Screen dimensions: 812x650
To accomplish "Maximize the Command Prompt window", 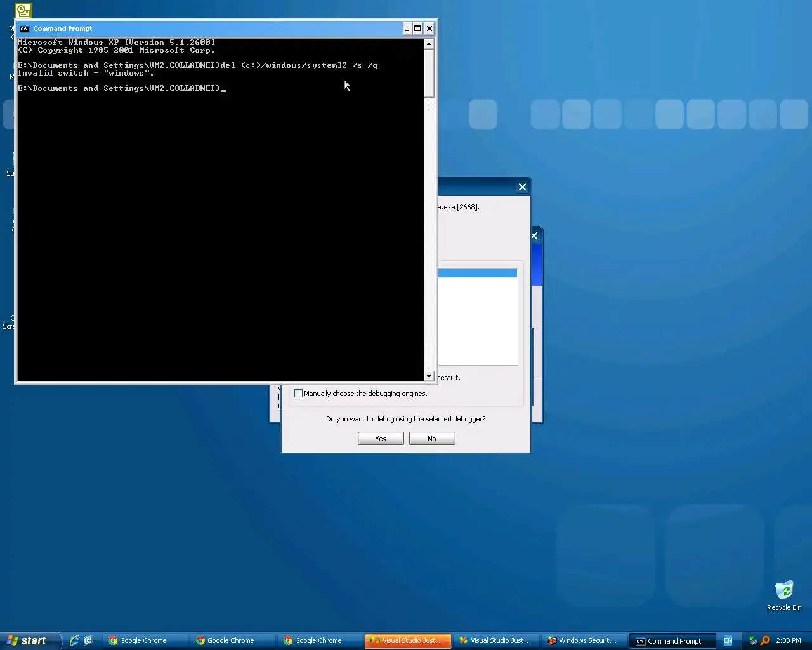I will (417, 29).
